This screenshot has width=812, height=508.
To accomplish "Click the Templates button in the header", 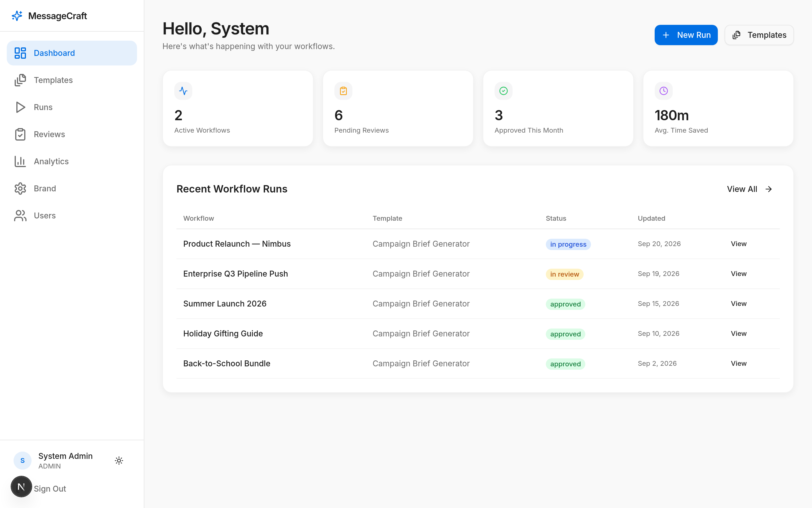I will pos(759,35).
